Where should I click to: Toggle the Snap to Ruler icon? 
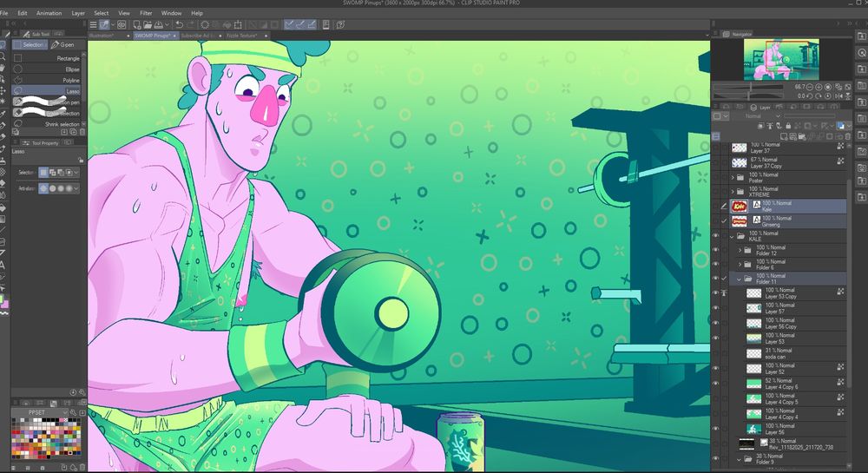click(x=289, y=24)
